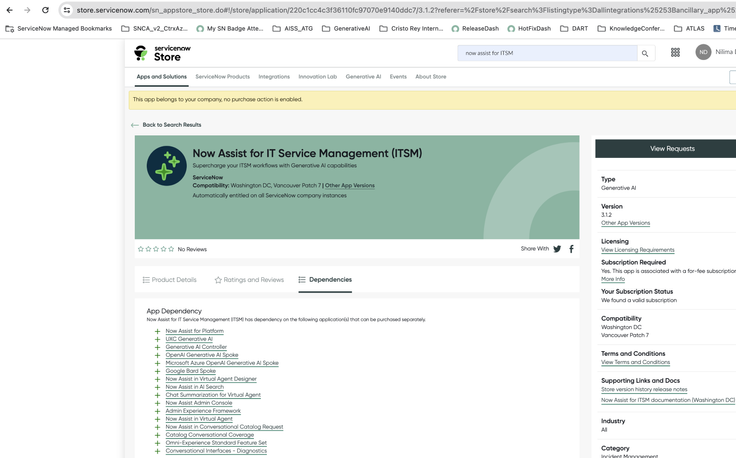Open Microsoft Azure OpenAI Generative AI Spoke link
The width and height of the screenshot is (736, 458).
click(222, 363)
